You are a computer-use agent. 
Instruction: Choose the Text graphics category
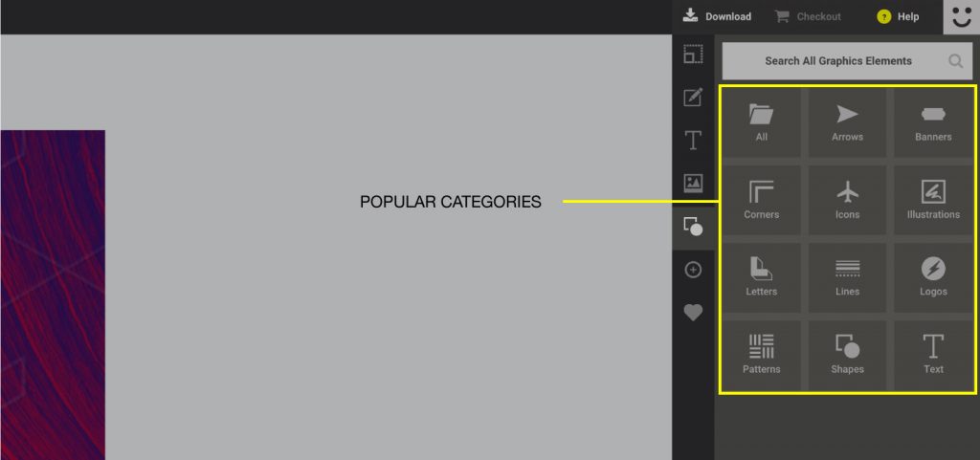pos(933,355)
